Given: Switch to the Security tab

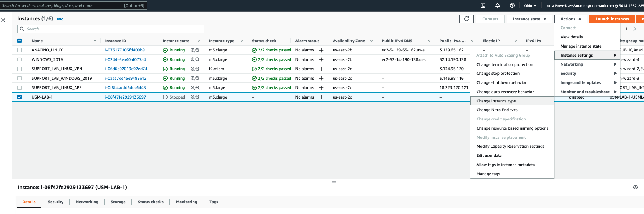Looking at the screenshot, I should coord(56,202).
